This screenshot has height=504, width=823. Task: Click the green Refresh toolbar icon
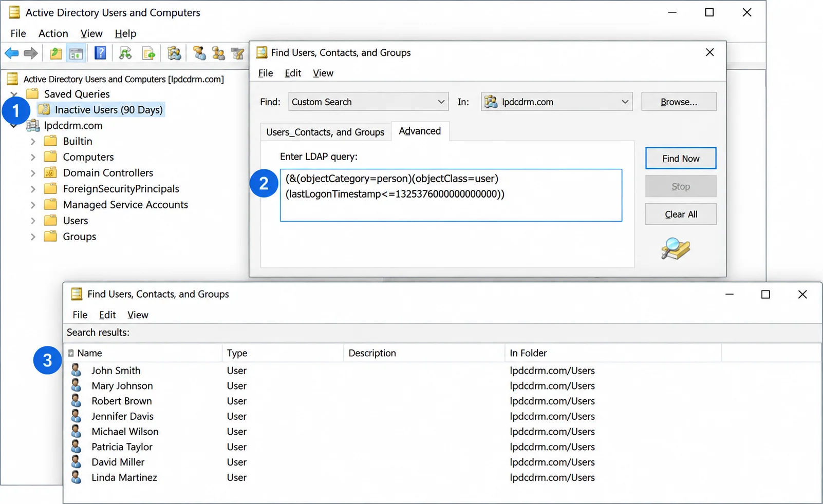[x=125, y=53]
